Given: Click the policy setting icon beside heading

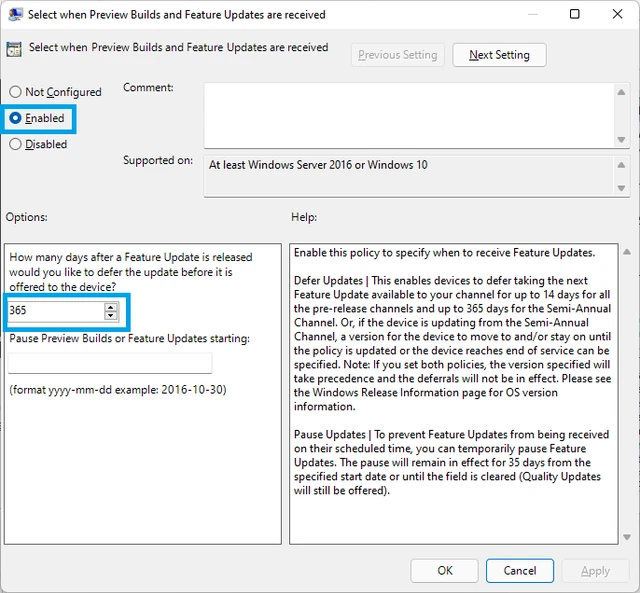Looking at the screenshot, I should click(14, 49).
